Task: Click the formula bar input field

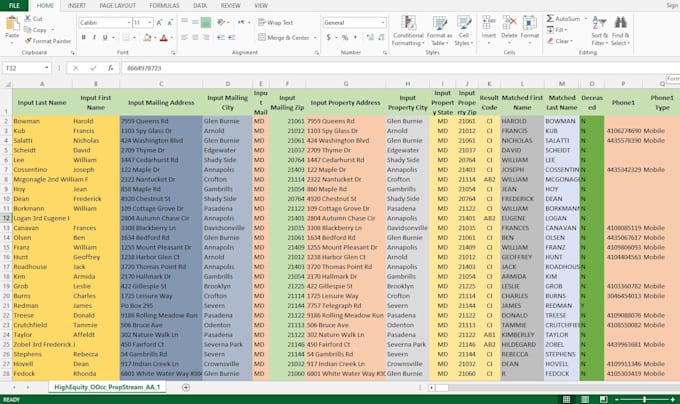Action: pos(399,68)
